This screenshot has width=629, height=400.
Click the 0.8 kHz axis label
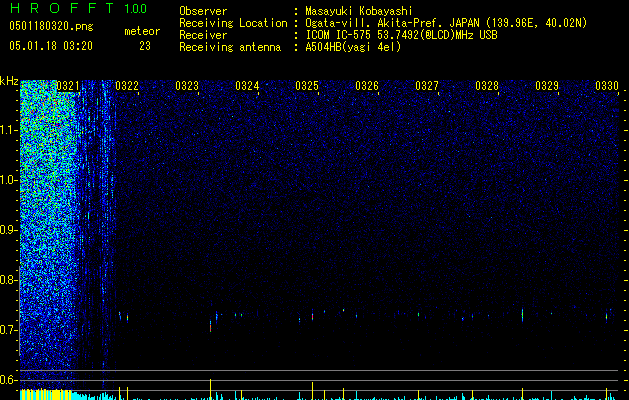pyautogui.click(x=8, y=280)
